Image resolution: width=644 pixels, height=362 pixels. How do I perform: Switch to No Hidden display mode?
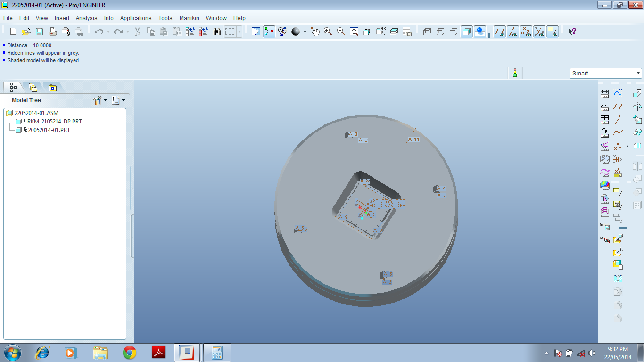(x=454, y=32)
